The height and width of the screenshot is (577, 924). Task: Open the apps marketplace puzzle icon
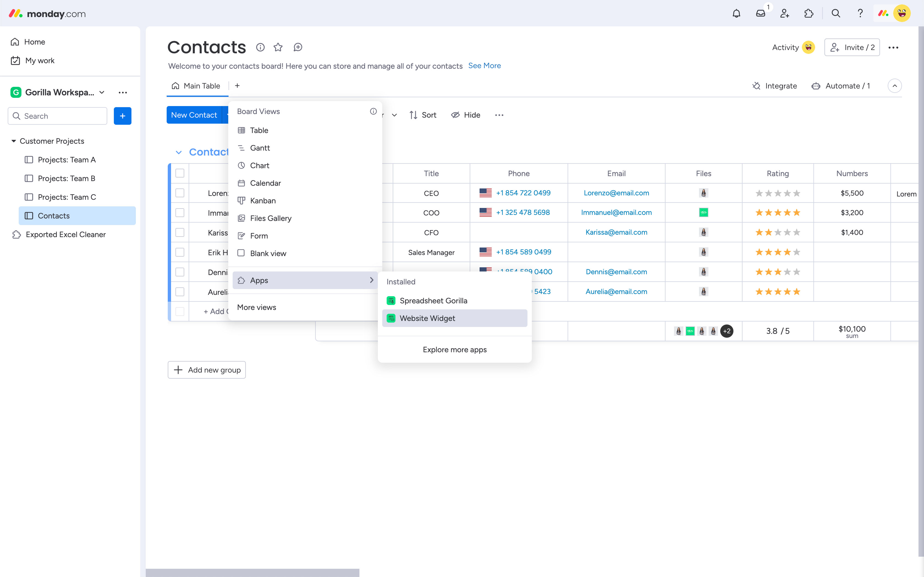[x=808, y=14]
